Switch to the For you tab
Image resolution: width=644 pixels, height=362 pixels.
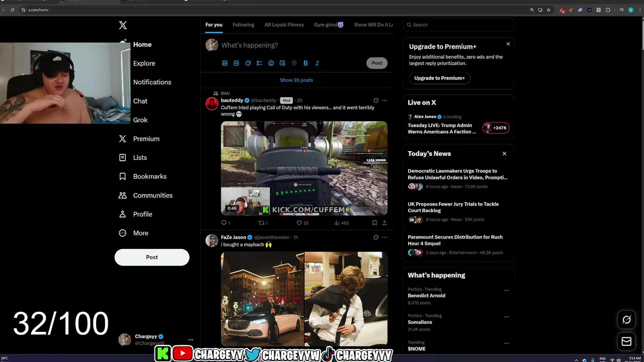[214, 25]
